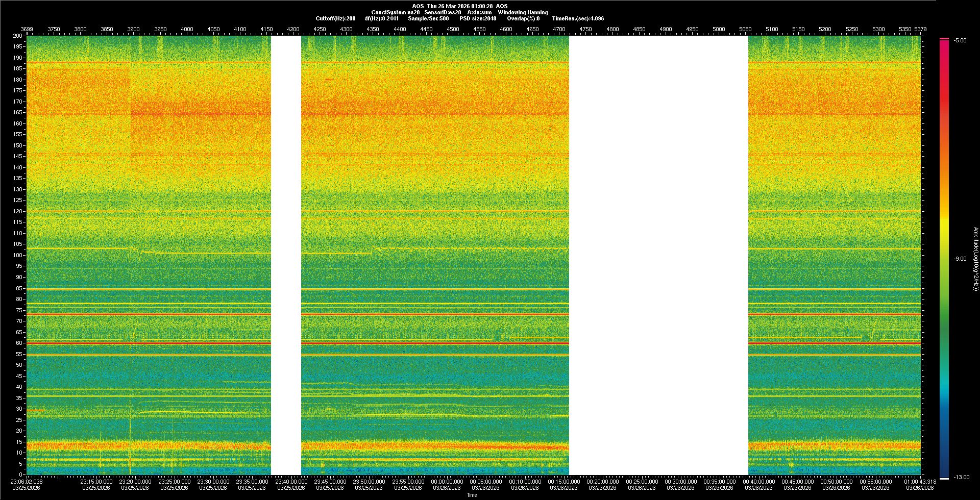Click the -13.00 colorbar minimum label
Screen dimensions: 980x500
click(961, 478)
